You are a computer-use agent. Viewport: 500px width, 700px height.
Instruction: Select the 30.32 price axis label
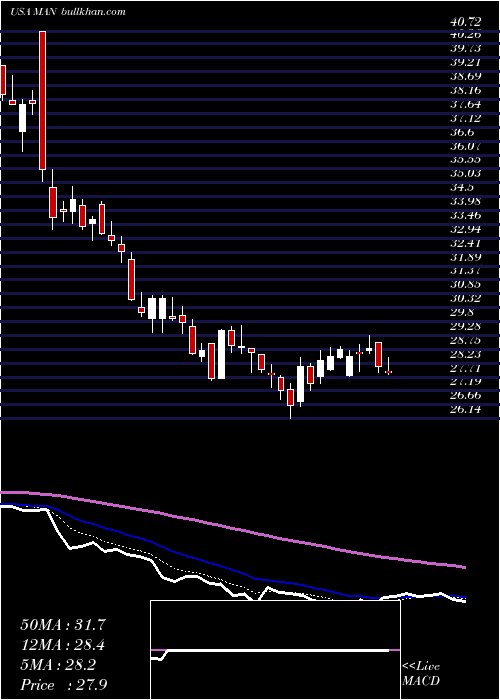[x=466, y=299]
